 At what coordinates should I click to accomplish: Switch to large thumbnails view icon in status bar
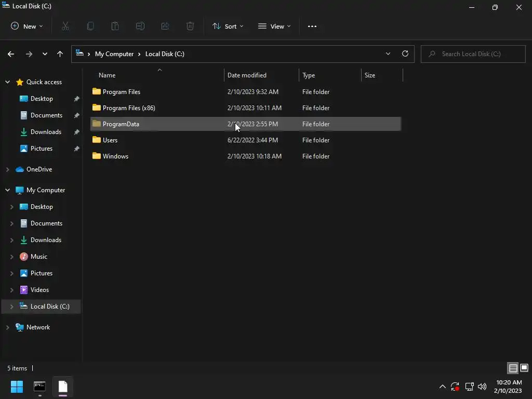pos(524,368)
